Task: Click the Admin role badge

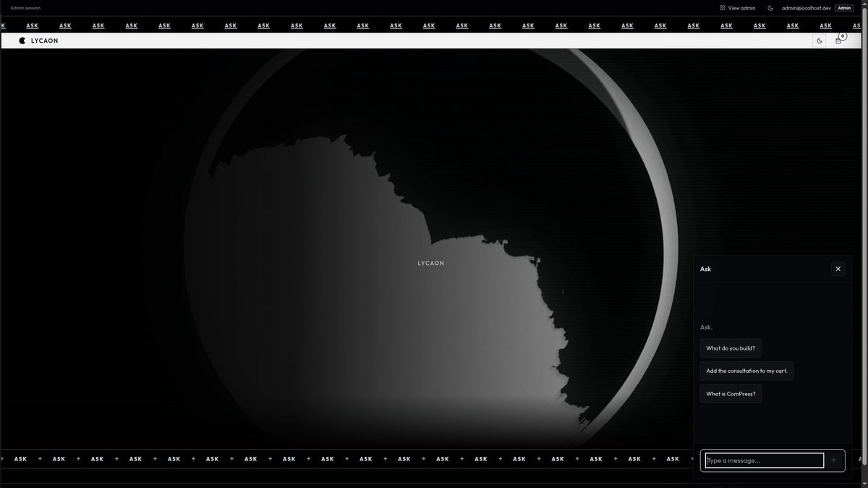Action: point(844,8)
